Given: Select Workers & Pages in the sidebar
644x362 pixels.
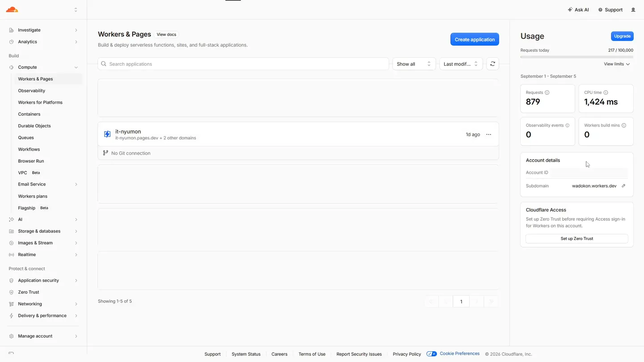Looking at the screenshot, I should 49,79.
